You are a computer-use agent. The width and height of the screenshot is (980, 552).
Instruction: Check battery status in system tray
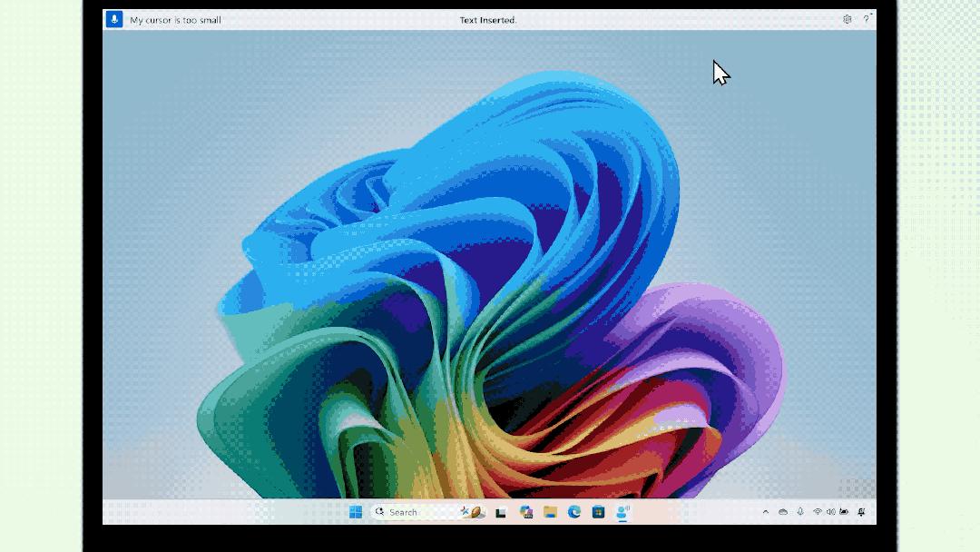click(844, 512)
